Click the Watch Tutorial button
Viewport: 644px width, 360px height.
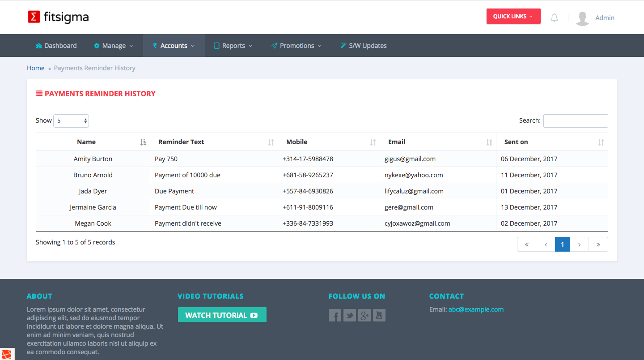pos(222,315)
